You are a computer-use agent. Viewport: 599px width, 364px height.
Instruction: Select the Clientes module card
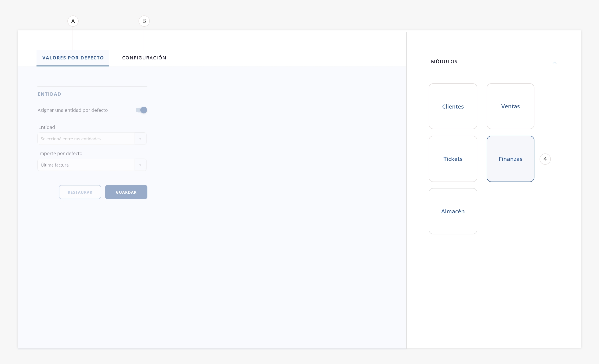pyautogui.click(x=453, y=106)
